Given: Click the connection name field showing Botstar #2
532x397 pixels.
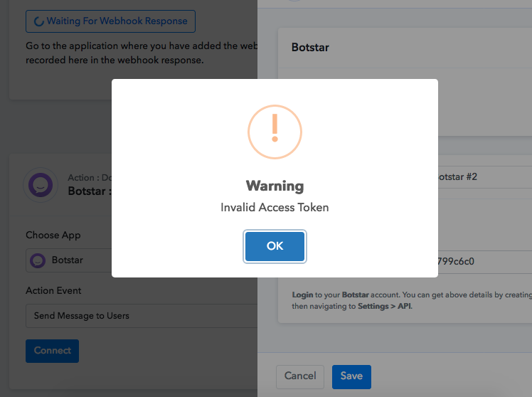Looking at the screenshot, I should pyautogui.click(x=485, y=176).
